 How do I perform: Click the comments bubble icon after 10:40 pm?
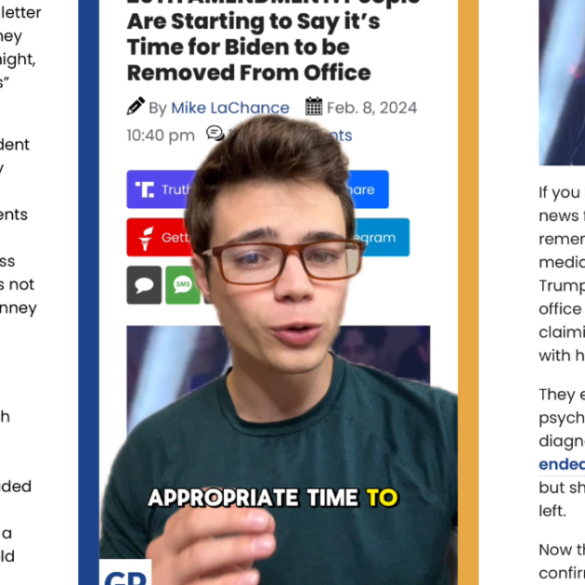click(x=215, y=133)
